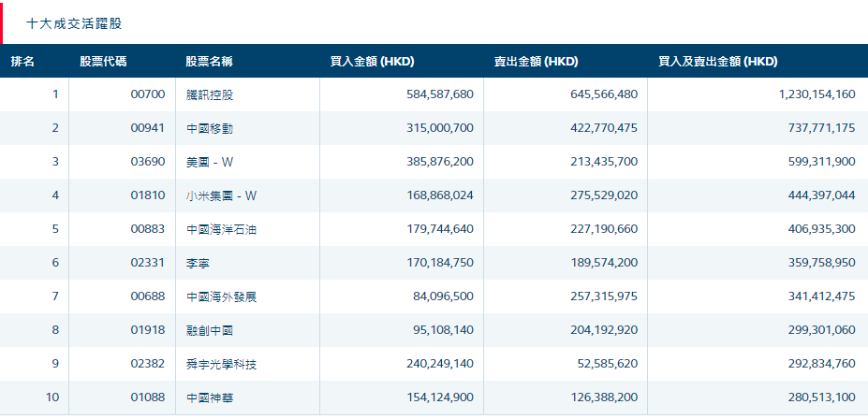Click the 排名 column header
Screen dimensions: 868x419
coord(22,62)
